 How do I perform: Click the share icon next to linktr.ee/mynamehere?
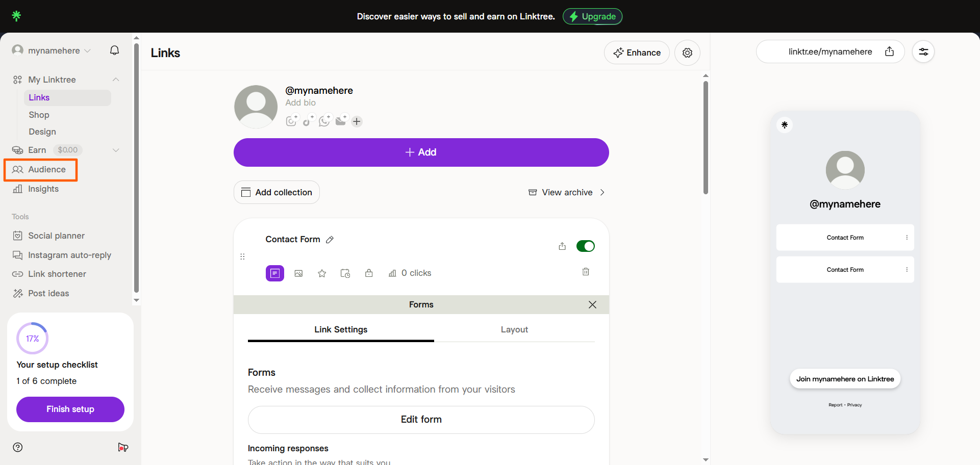889,51
